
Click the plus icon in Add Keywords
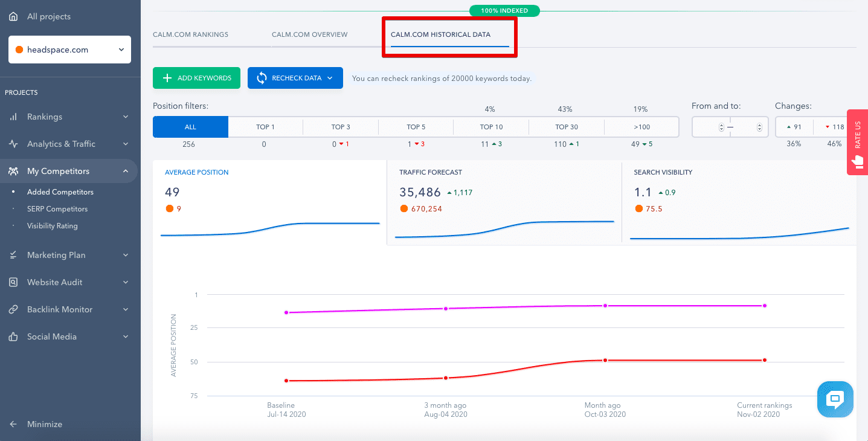coord(168,78)
